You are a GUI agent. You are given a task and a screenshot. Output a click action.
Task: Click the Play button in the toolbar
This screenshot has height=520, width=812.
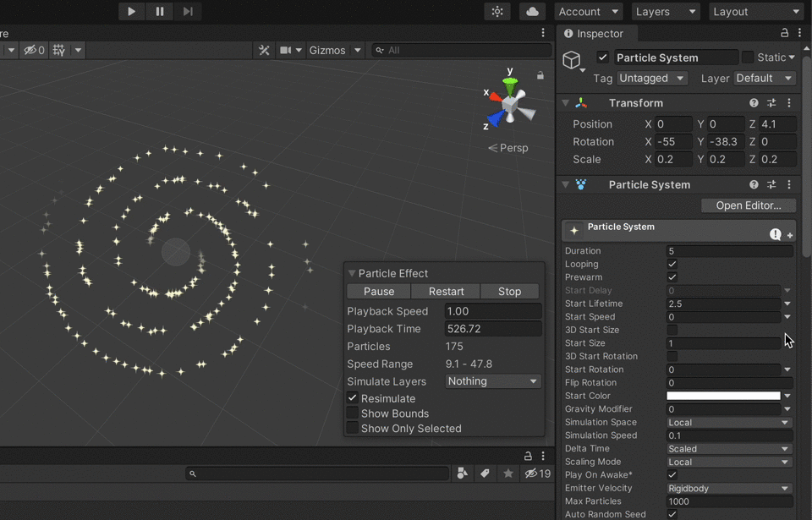click(x=132, y=11)
